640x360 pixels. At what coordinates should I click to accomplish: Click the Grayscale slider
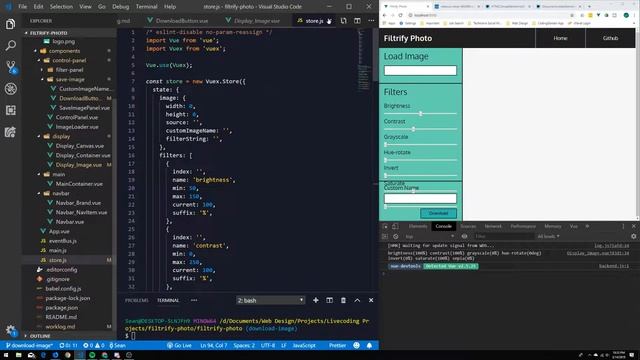click(420, 144)
